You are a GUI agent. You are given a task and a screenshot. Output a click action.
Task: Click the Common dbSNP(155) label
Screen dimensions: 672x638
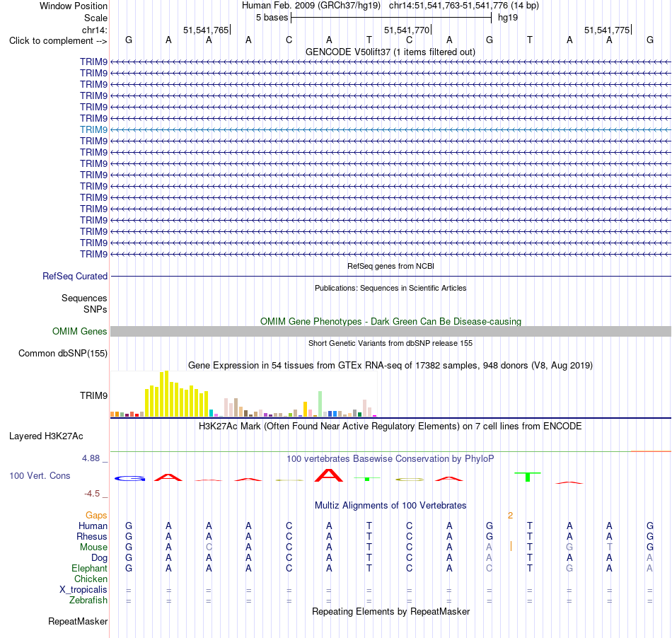pos(62,353)
